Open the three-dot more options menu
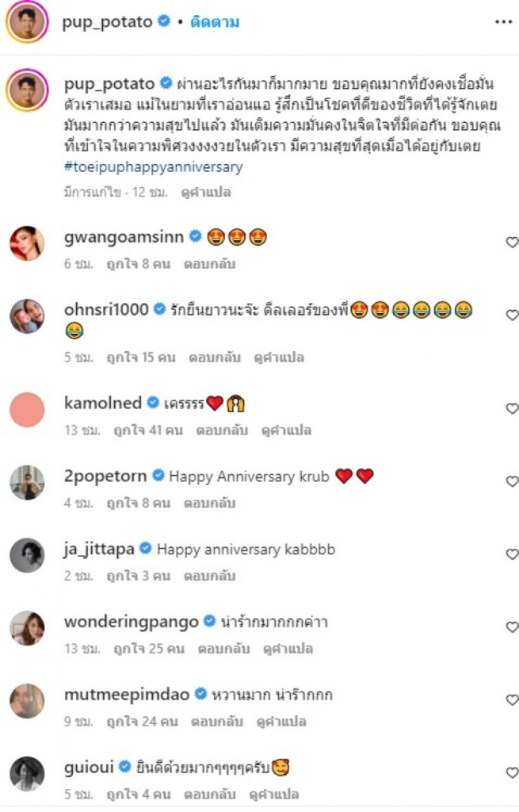This screenshot has height=812, width=519. (x=503, y=22)
